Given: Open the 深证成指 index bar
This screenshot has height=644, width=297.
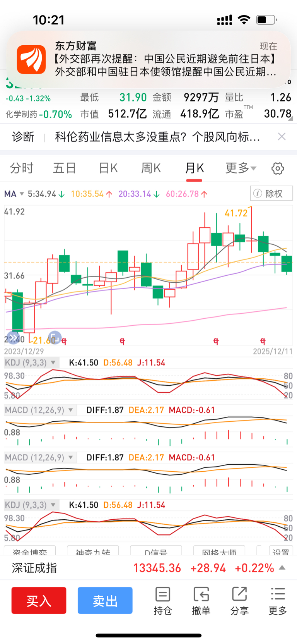Looking at the screenshot, I should [x=148, y=568].
